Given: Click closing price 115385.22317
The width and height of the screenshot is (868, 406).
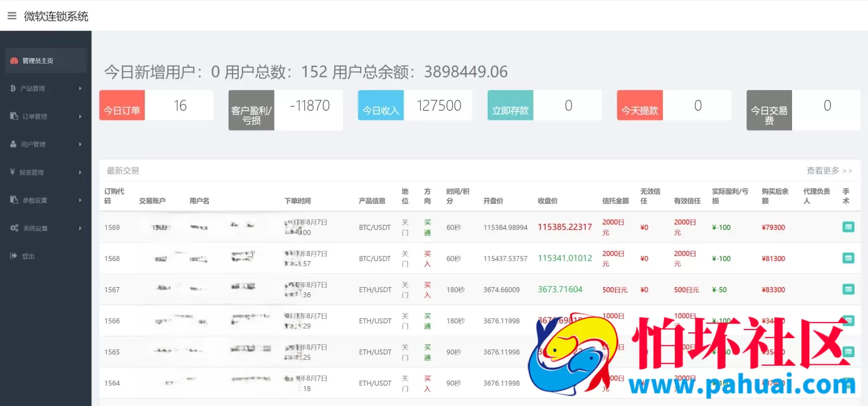Looking at the screenshot, I should click(x=565, y=227).
